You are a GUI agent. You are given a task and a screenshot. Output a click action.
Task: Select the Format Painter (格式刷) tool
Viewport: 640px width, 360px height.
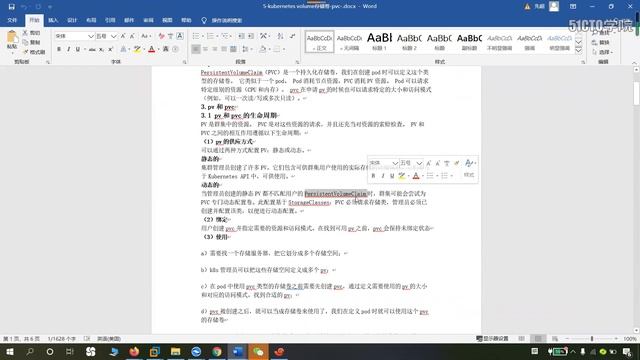coord(34,52)
